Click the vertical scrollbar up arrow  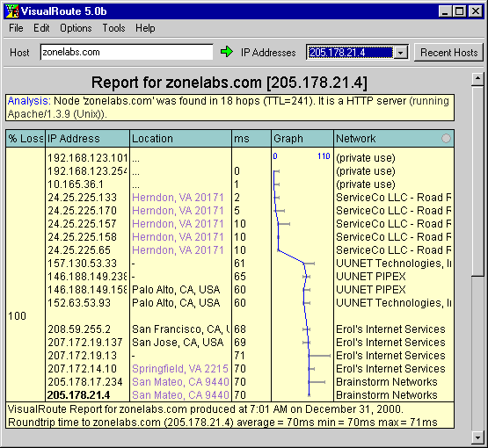[477, 79]
